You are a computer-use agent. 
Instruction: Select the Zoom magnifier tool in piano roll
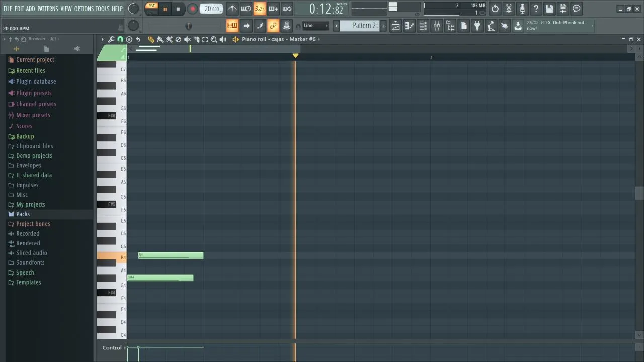[214, 39]
